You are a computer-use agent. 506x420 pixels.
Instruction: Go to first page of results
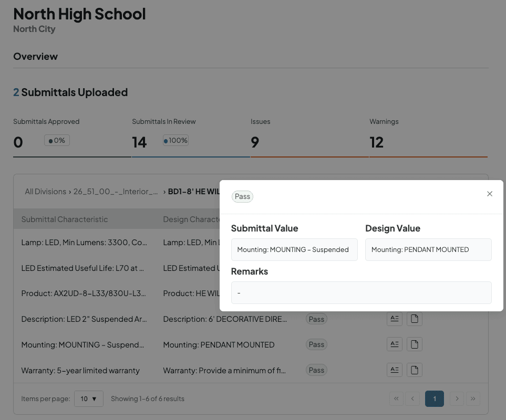(x=396, y=398)
